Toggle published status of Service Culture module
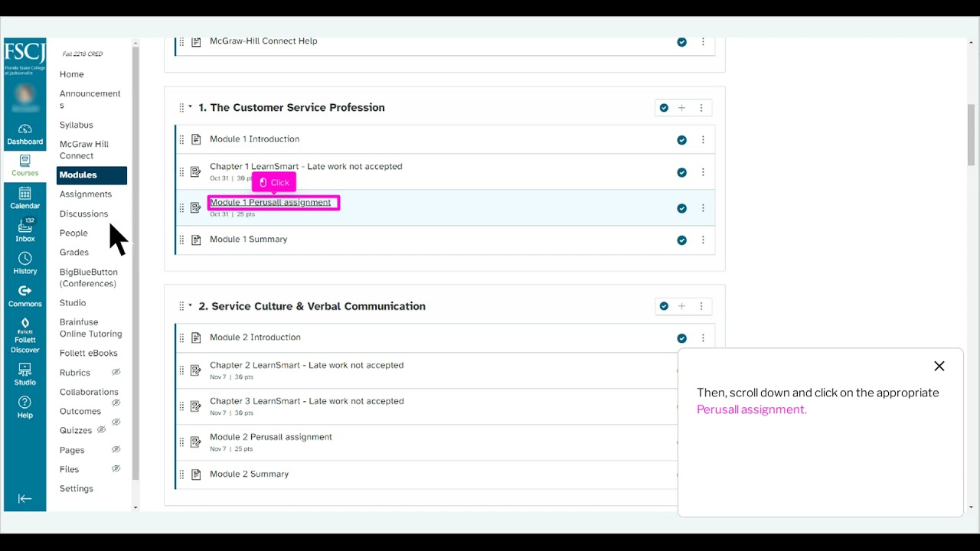The image size is (980, 551). 664,306
